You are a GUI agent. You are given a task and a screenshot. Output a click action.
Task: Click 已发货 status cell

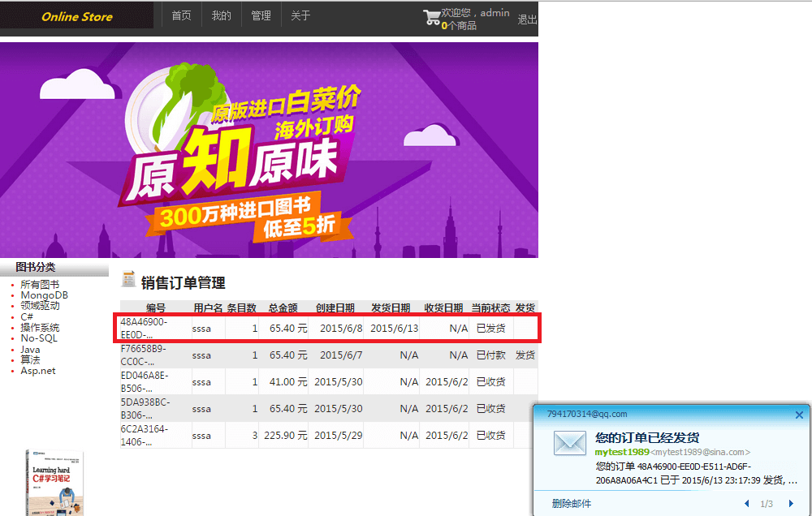point(491,328)
